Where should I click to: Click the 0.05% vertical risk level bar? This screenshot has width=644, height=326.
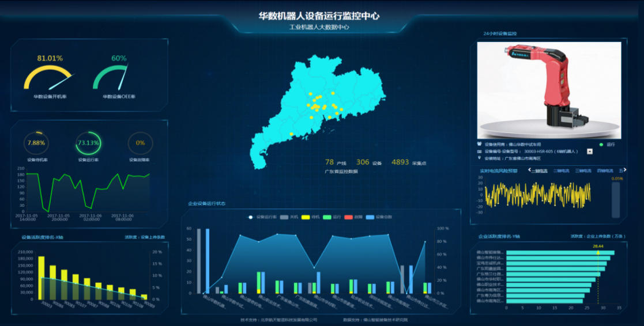616,199
